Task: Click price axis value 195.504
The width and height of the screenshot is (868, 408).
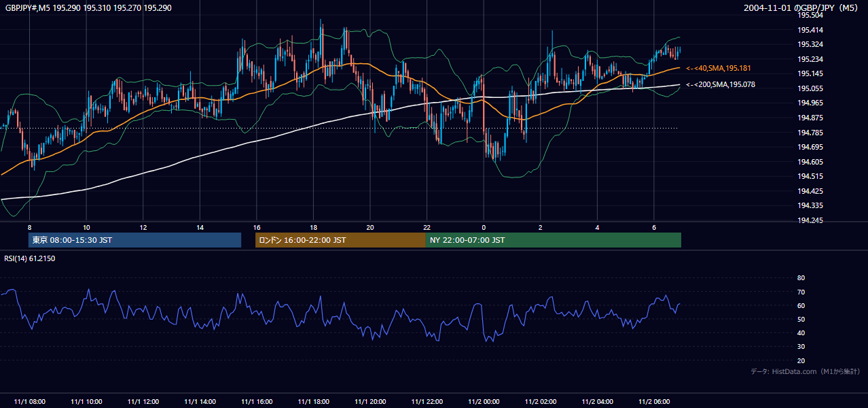Action: click(810, 15)
